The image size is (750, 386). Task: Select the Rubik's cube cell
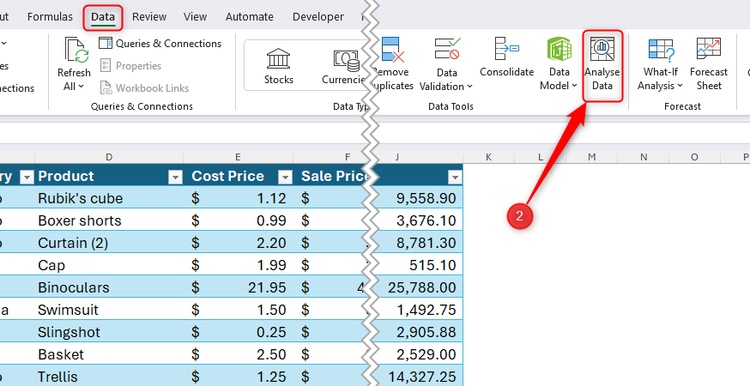point(109,199)
